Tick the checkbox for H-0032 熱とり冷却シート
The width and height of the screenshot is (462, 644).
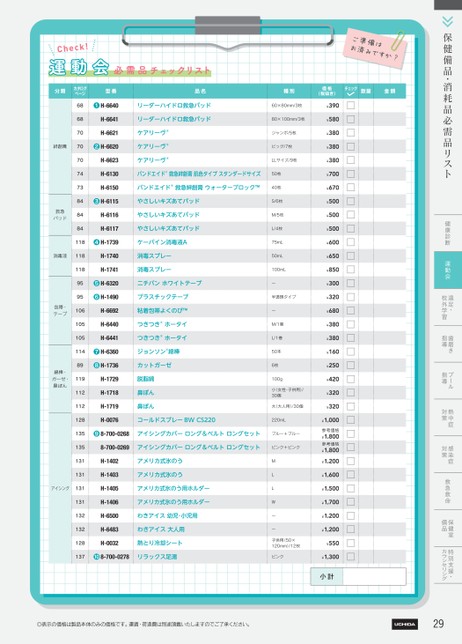pyautogui.click(x=351, y=543)
